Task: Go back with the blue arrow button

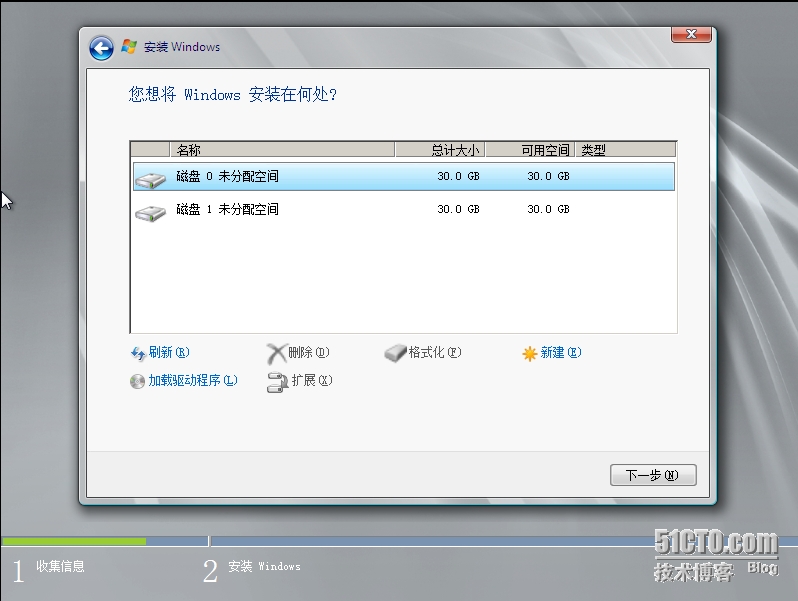Action: [x=101, y=49]
